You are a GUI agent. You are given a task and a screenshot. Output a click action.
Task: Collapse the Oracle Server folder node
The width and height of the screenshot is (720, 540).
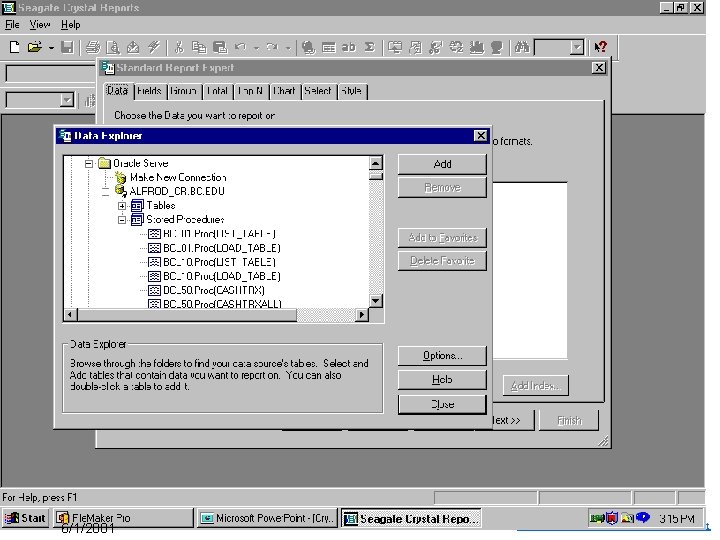(89, 163)
